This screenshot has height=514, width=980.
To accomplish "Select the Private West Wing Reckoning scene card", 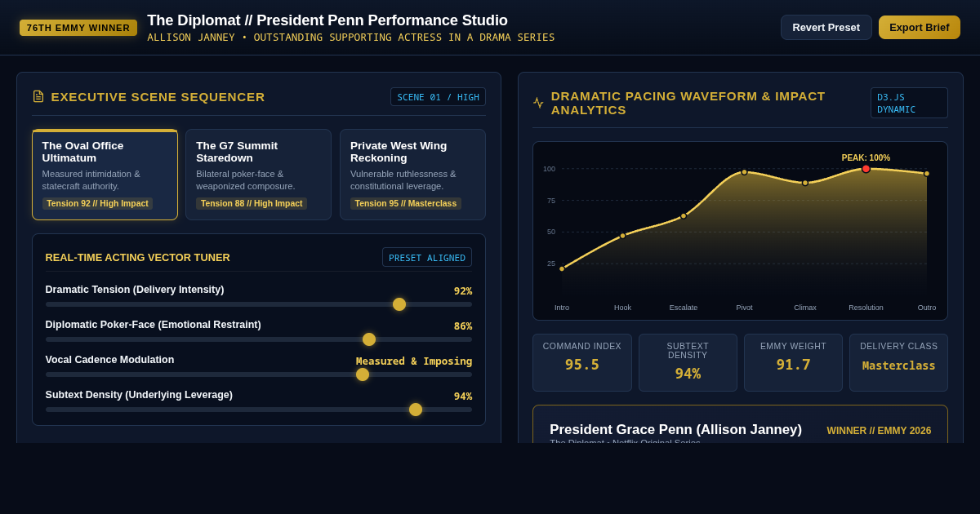I will [x=412, y=175].
